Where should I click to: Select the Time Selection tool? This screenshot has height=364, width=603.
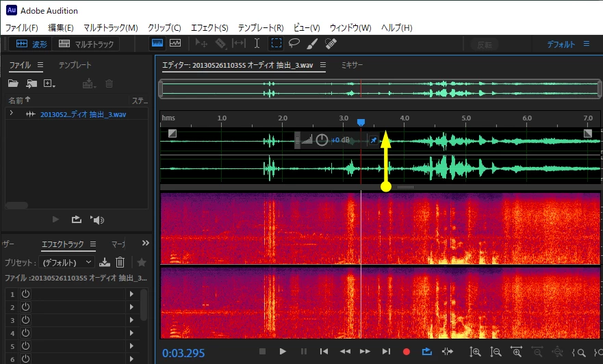(257, 43)
